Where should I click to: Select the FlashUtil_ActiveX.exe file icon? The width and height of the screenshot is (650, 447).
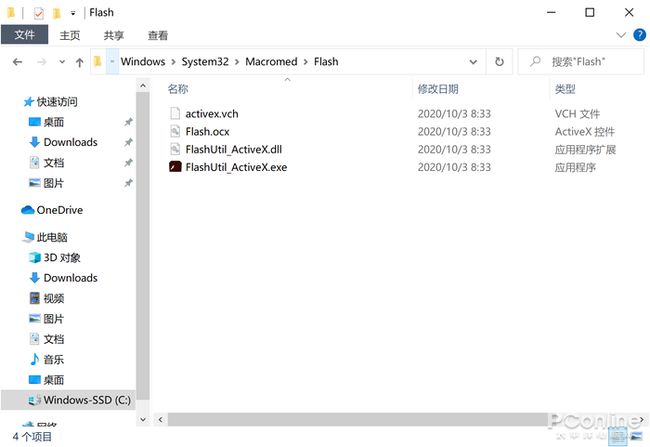(x=175, y=167)
